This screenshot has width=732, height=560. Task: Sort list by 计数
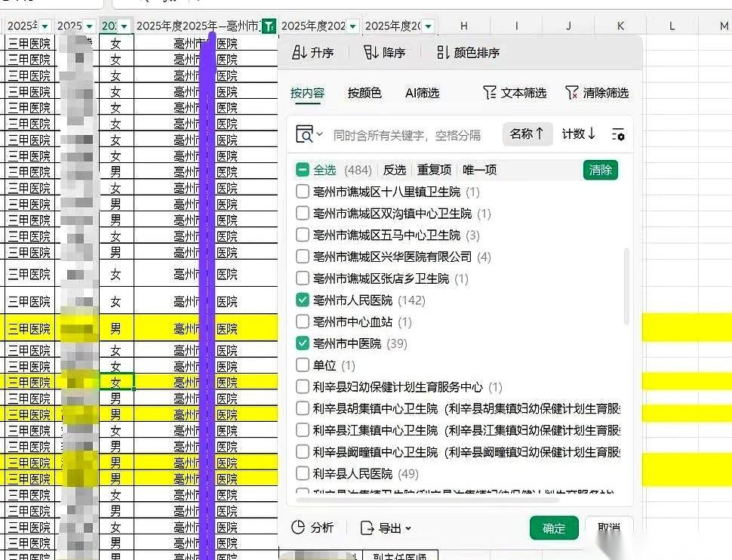578,134
